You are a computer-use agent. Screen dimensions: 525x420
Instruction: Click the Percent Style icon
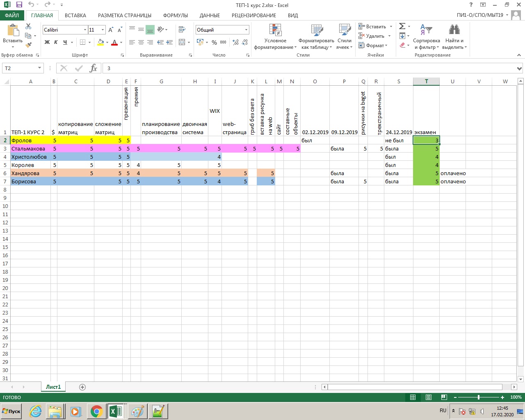(x=214, y=42)
